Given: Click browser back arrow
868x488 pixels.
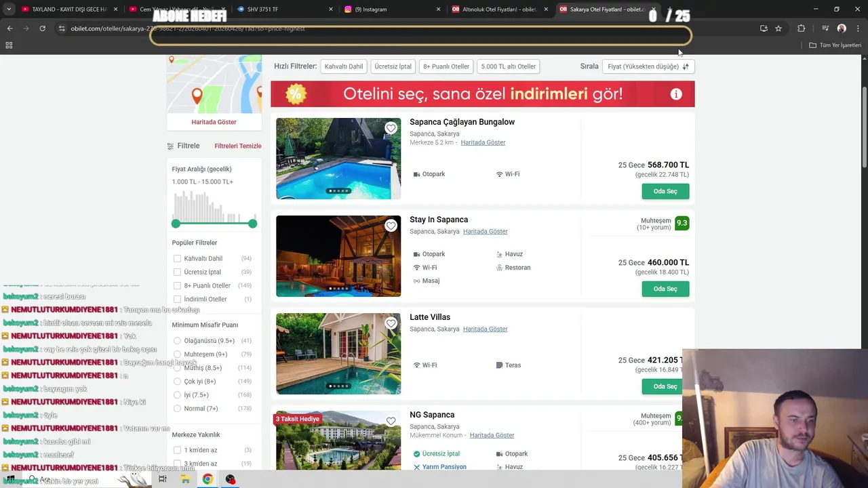Looking at the screenshot, I should tap(9, 28).
